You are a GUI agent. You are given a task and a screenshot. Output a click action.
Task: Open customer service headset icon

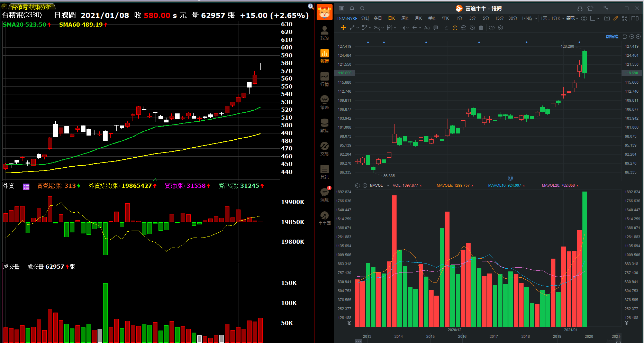coord(580,8)
